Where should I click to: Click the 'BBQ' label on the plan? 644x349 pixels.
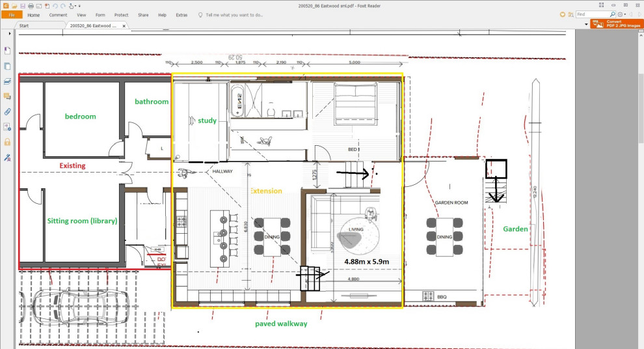(x=442, y=297)
